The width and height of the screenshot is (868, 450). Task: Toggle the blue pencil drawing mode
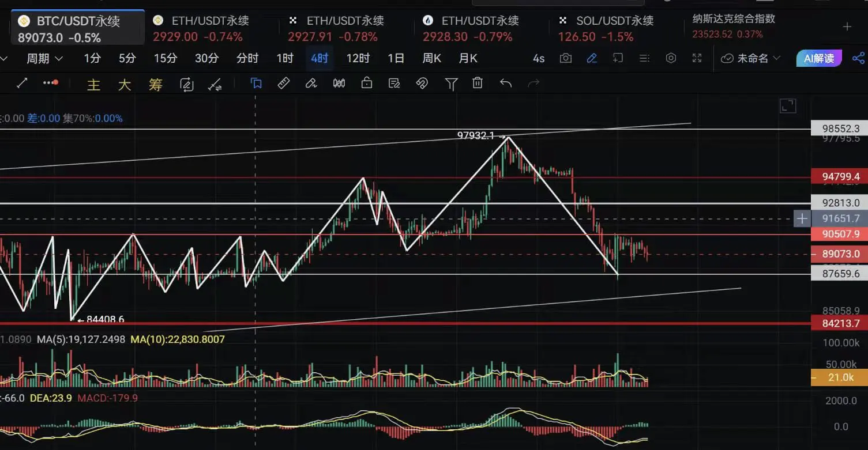(592, 58)
